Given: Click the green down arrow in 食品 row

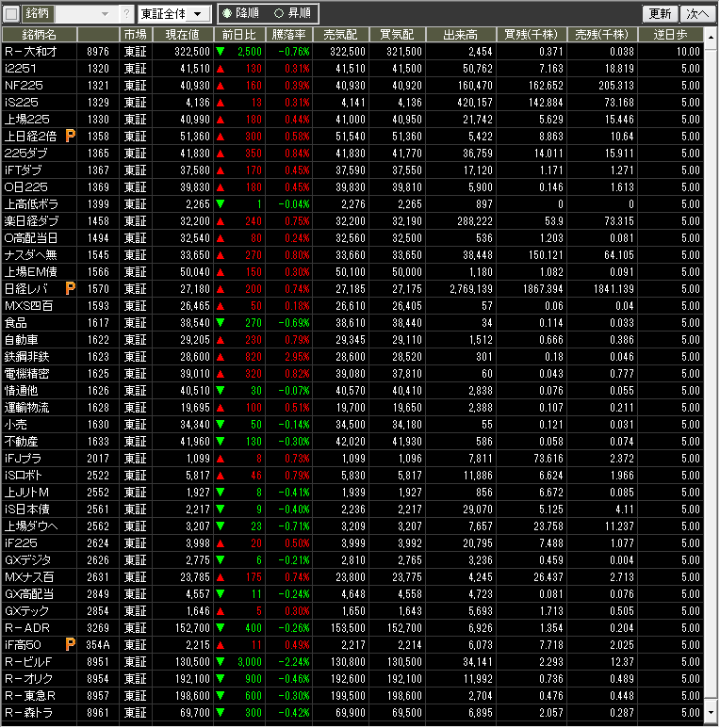Looking at the screenshot, I should [x=221, y=323].
